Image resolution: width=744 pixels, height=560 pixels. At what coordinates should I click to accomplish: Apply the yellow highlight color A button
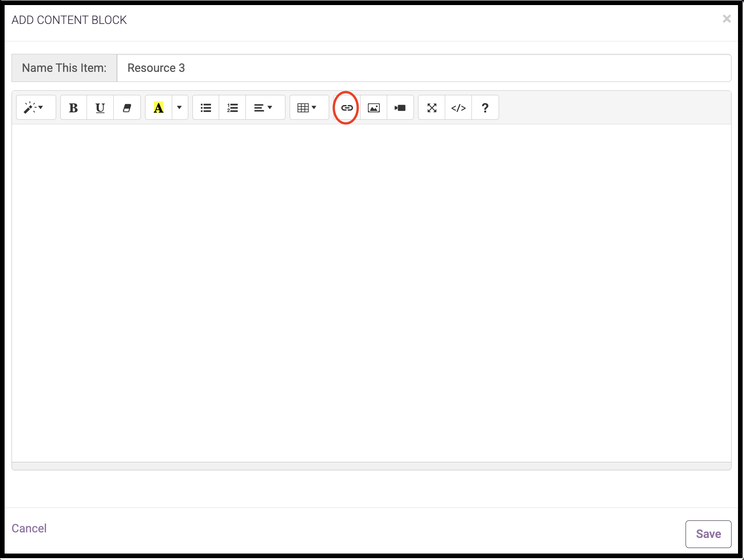(x=158, y=108)
